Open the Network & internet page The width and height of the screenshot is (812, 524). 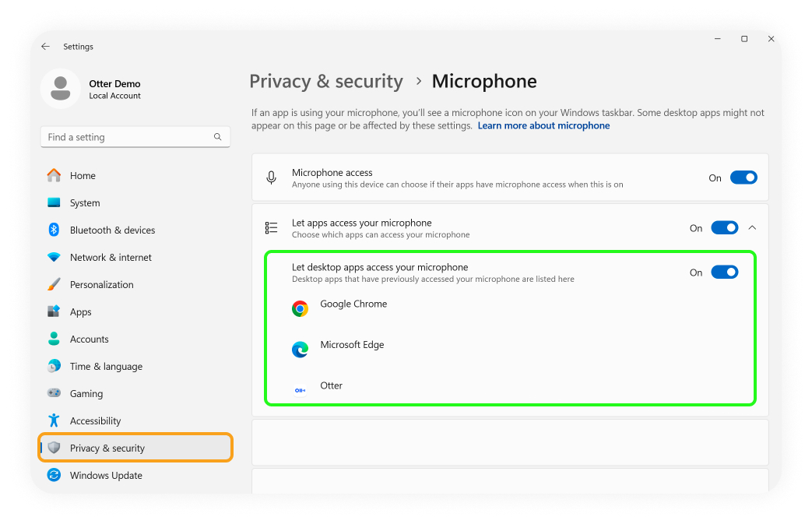(111, 258)
